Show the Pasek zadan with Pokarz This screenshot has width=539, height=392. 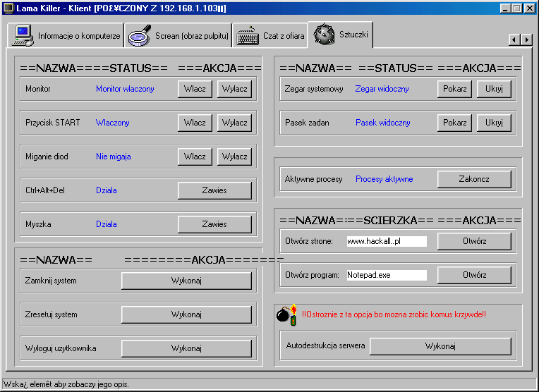pyautogui.click(x=455, y=123)
